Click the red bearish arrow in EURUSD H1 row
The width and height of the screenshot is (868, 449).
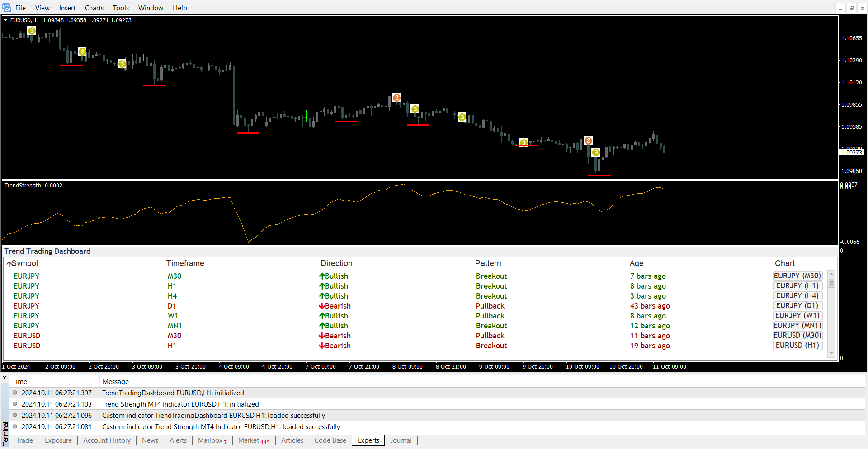pyautogui.click(x=322, y=346)
